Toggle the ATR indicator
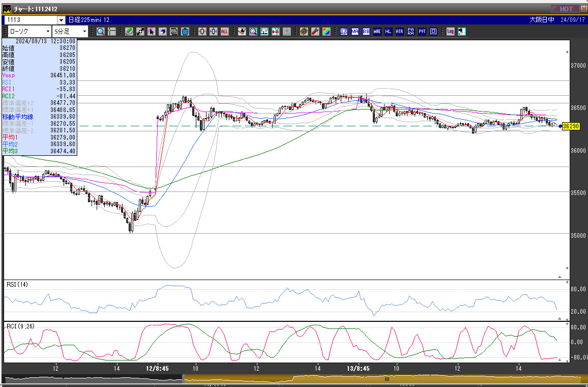The height and width of the screenshot is (387, 588). (x=399, y=32)
